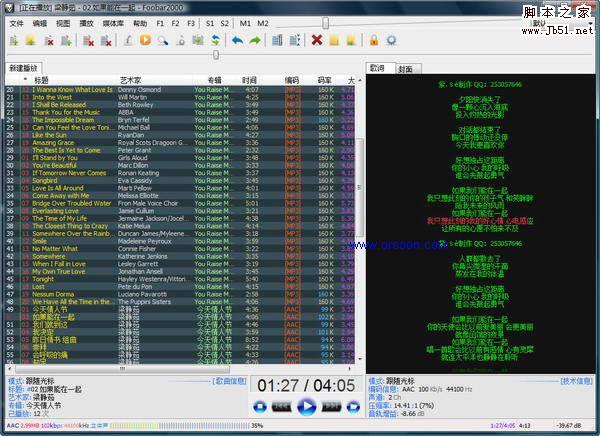Sort by the 标题 column header
Image resolution: width=600 pixels, height=436 pixels.
click(41, 80)
